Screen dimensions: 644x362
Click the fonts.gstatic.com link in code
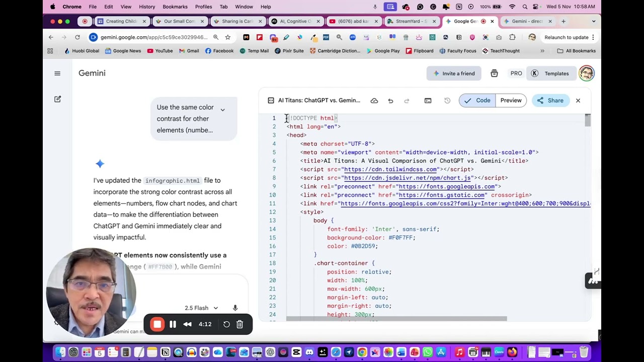(442, 195)
